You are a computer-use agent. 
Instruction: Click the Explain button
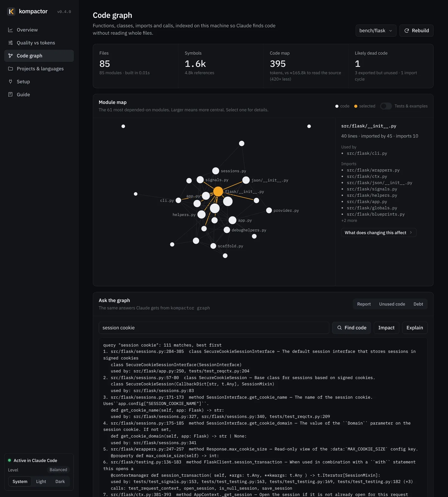coord(415,328)
